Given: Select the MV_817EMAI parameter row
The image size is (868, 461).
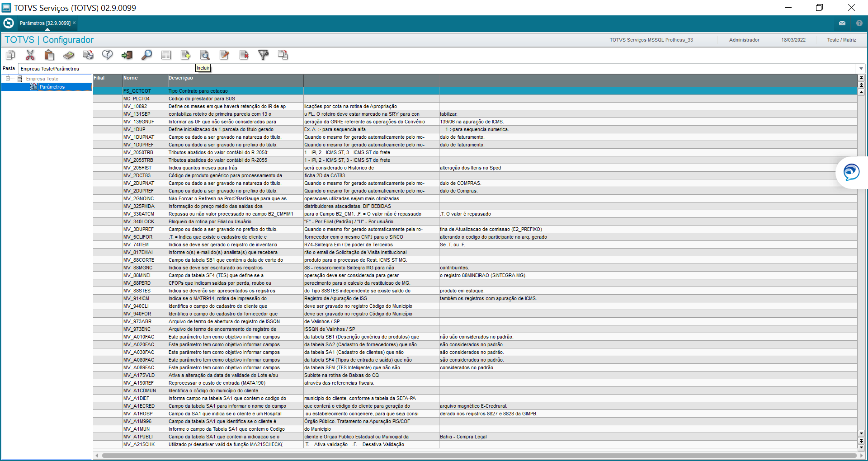Looking at the screenshot, I should tap(475, 252).
